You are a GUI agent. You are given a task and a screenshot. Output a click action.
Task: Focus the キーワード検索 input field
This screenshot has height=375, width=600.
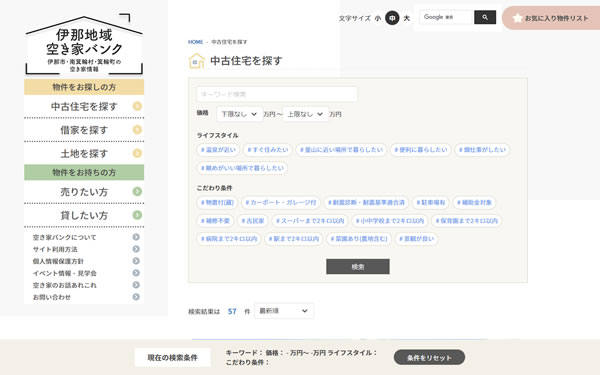point(277,94)
